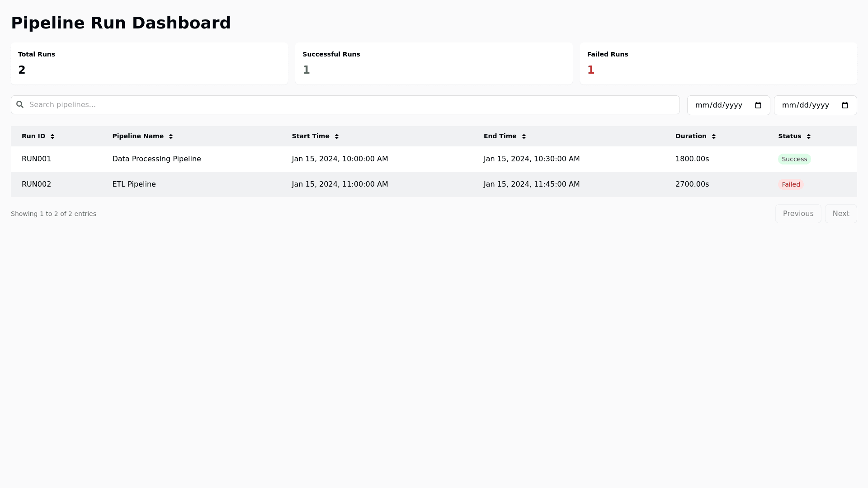The width and height of the screenshot is (868, 488).
Task: Click the sort icon next to Duration
Action: (x=714, y=136)
